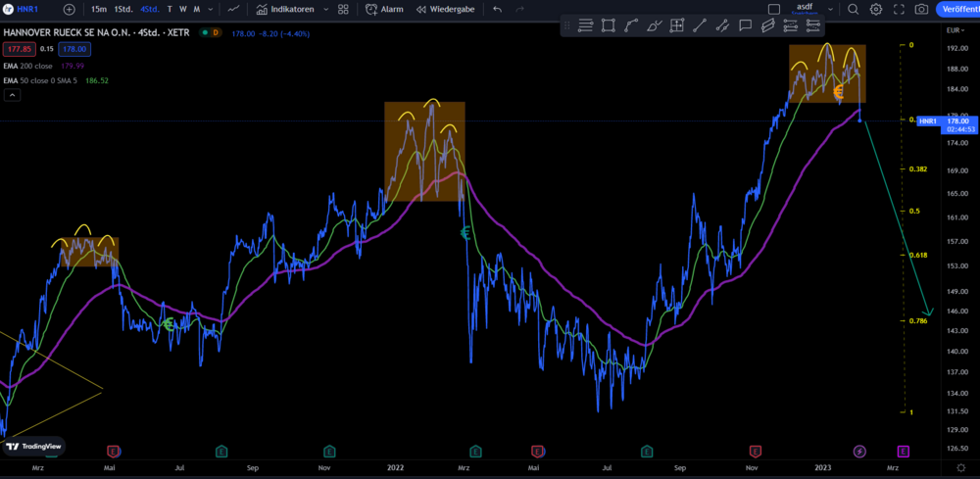Open the chart layout templates grid icon
Viewport: 980px width, 479px height.
343,9
